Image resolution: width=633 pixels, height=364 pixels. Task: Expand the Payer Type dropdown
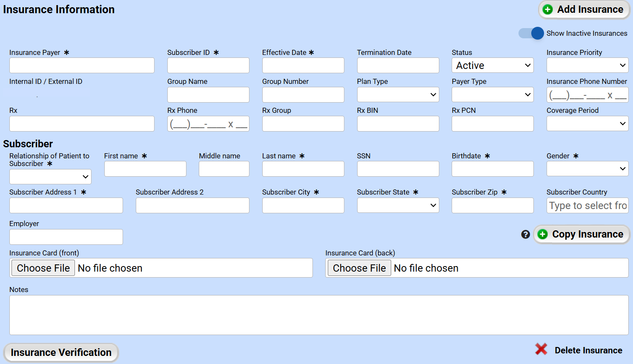coord(493,95)
